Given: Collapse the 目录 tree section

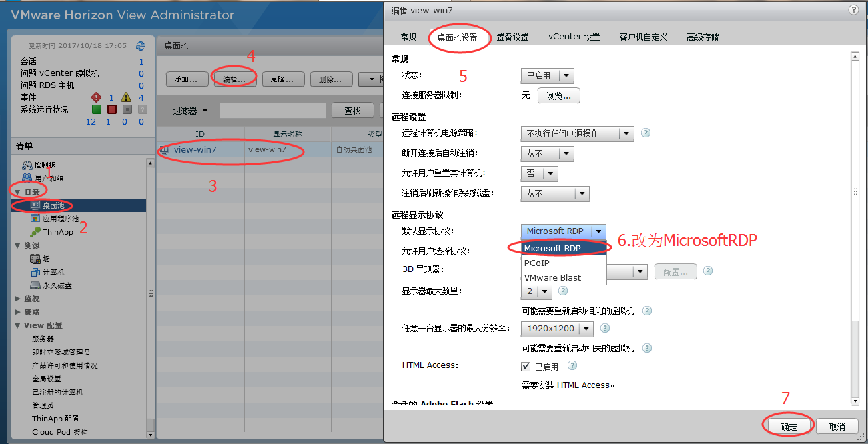Looking at the screenshot, I should (18, 192).
